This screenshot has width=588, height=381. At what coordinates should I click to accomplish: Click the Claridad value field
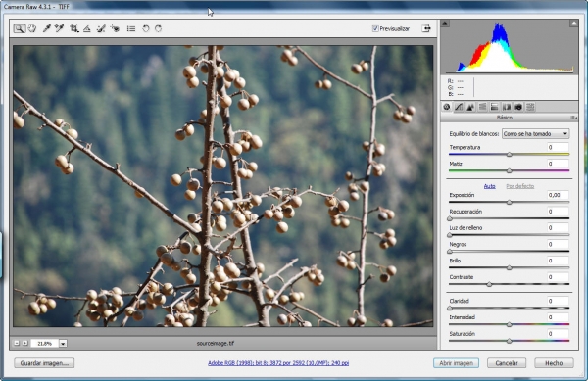(x=558, y=301)
